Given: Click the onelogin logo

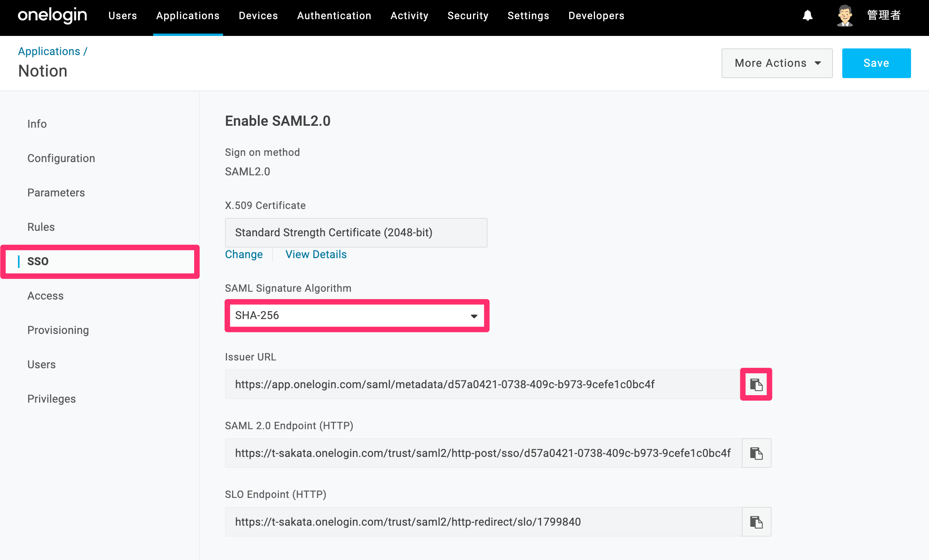Looking at the screenshot, I should (52, 16).
